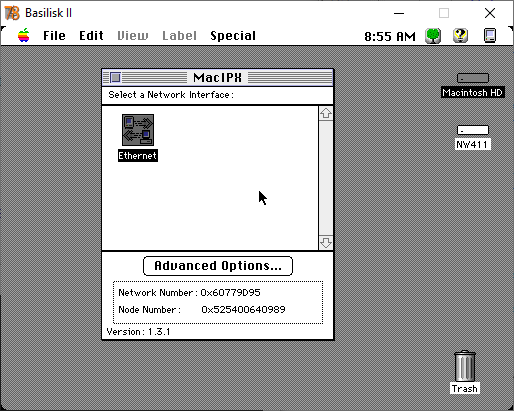Click the Version: 1.3.1 text

pyautogui.click(x=138, y=332)
